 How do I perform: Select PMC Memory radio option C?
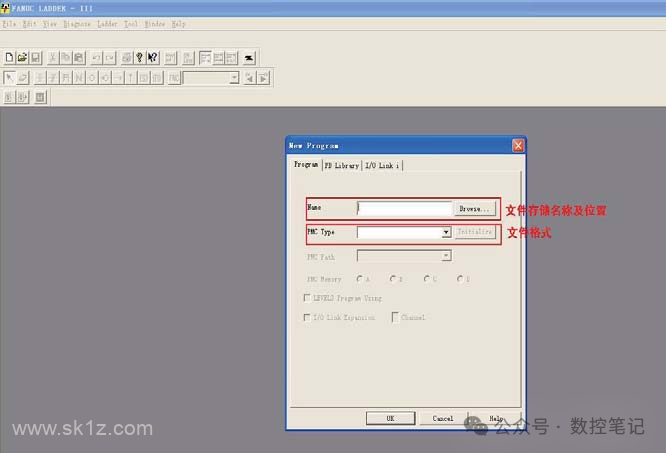tap(427, 279)
